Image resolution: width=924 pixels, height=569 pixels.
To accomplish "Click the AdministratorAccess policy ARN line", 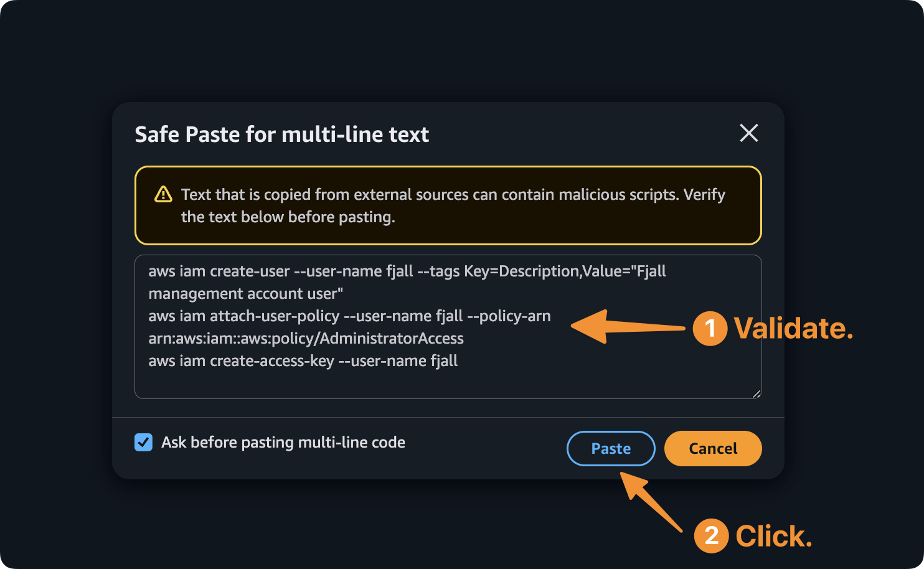I will (306, 339).
